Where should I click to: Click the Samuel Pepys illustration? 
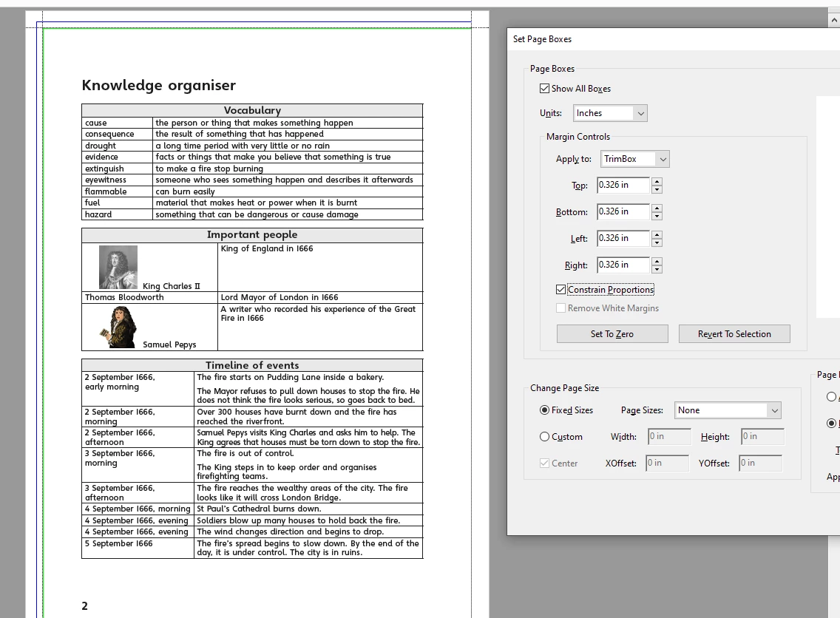pos(118,327)
